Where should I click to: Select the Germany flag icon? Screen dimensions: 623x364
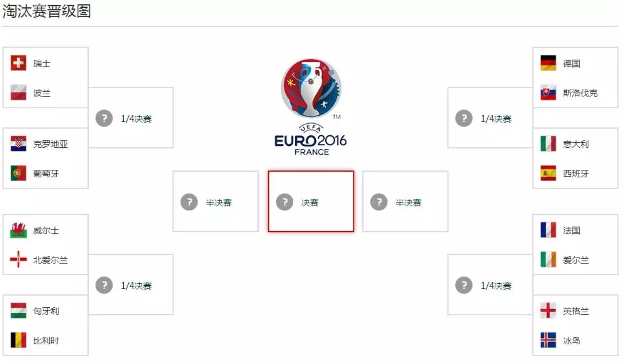click(x=548, y=63)
